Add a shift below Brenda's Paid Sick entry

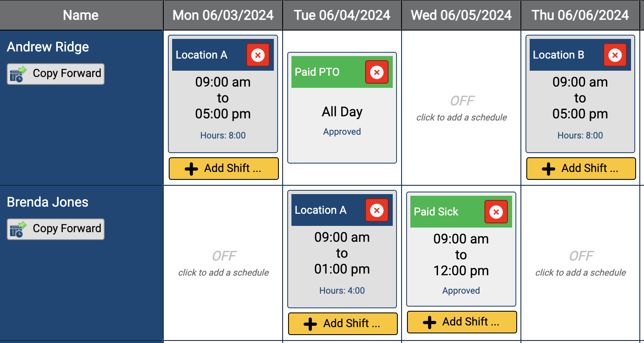461,322
